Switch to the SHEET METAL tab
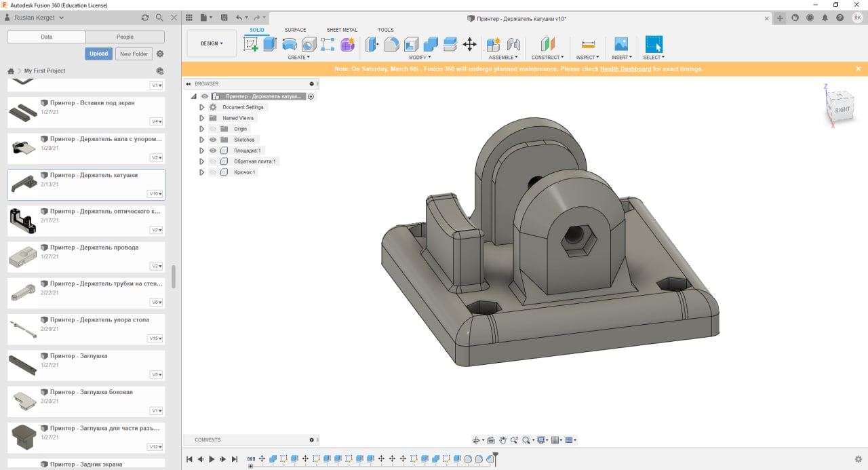Screen dimensions: 868x470 click(342, 30)
